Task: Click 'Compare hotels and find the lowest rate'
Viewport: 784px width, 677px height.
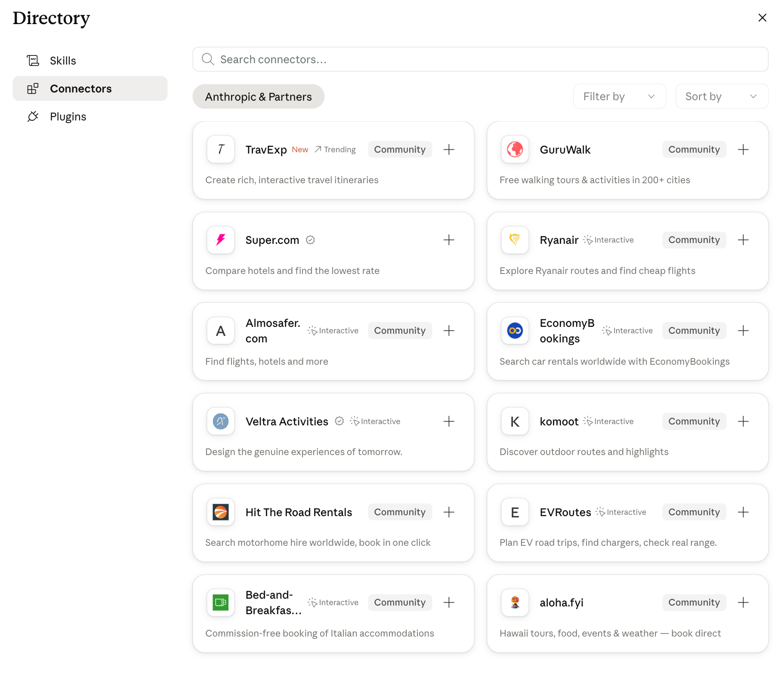Action: [x=292, y=271]
